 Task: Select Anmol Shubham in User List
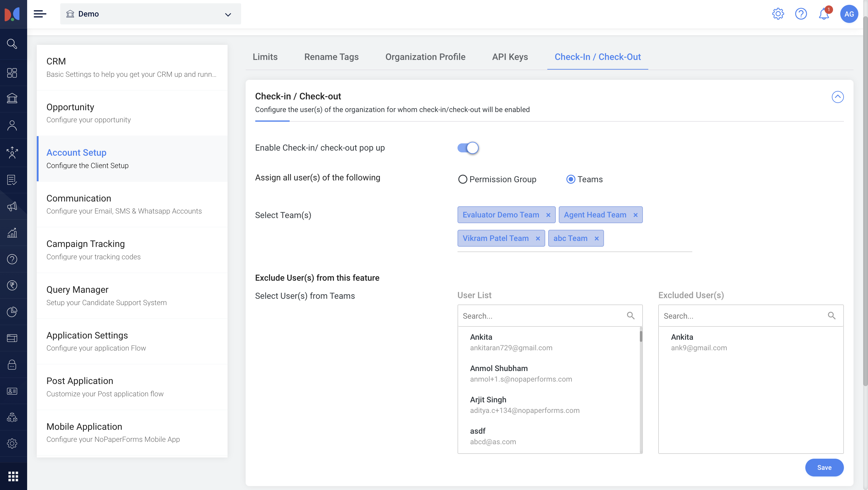(549, 373)
